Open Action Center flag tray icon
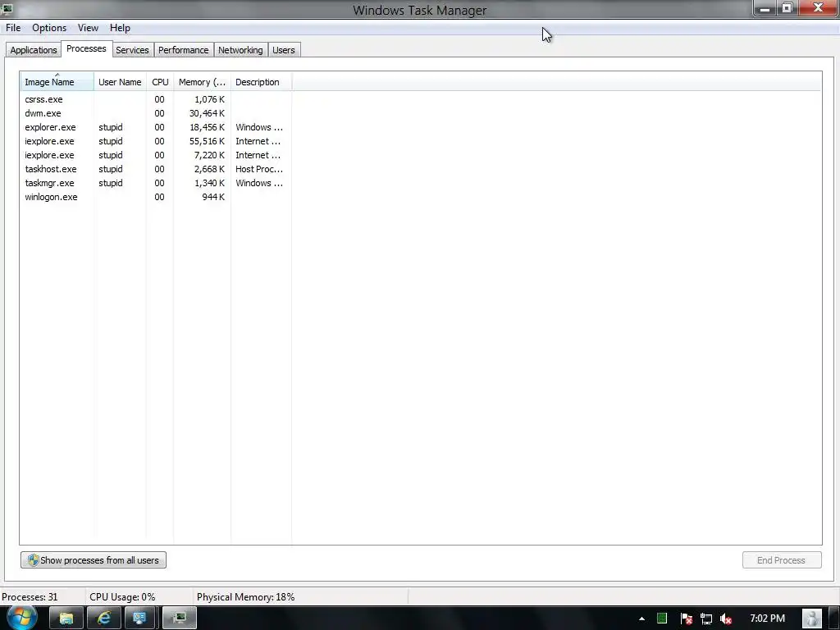840x630 pixels. 687,619
